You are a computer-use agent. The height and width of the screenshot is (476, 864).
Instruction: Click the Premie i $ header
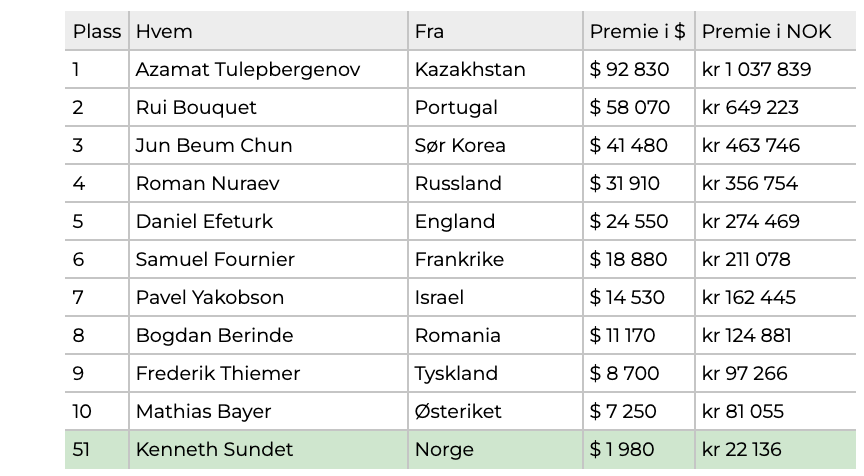638,31
